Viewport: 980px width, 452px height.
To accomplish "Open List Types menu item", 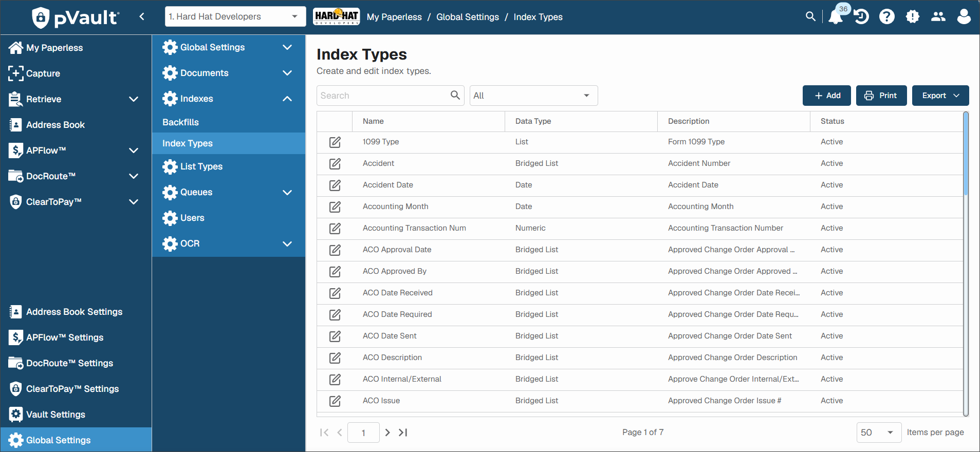I will click(229, 166).
